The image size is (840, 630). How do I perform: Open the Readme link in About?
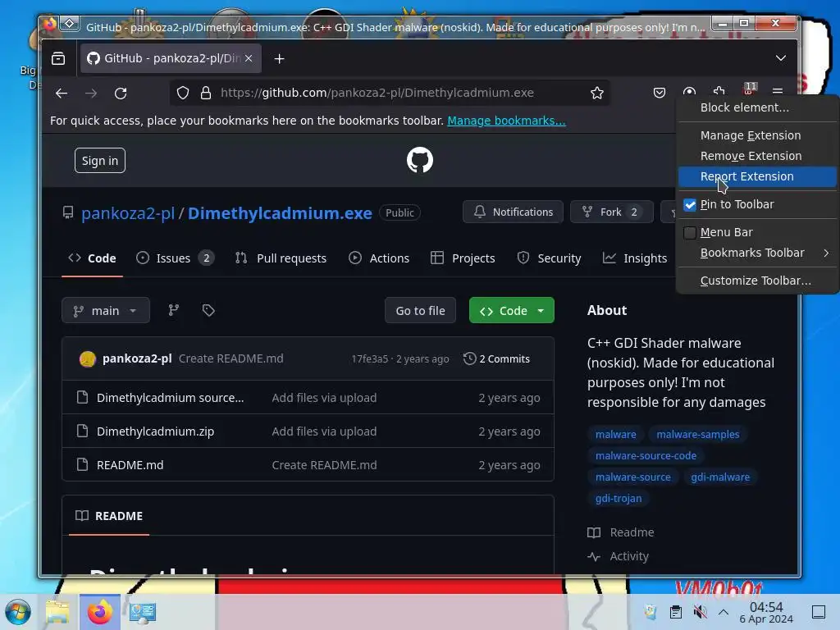(622, 532)
